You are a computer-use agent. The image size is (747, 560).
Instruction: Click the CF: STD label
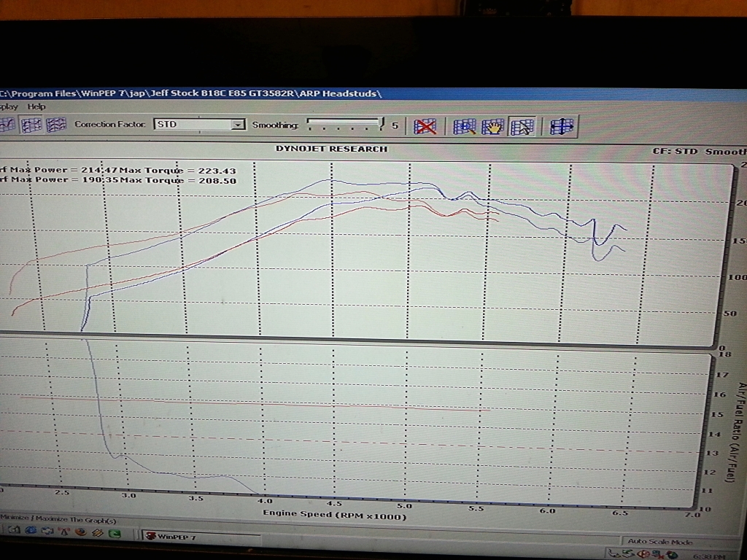tap(675, 152)
